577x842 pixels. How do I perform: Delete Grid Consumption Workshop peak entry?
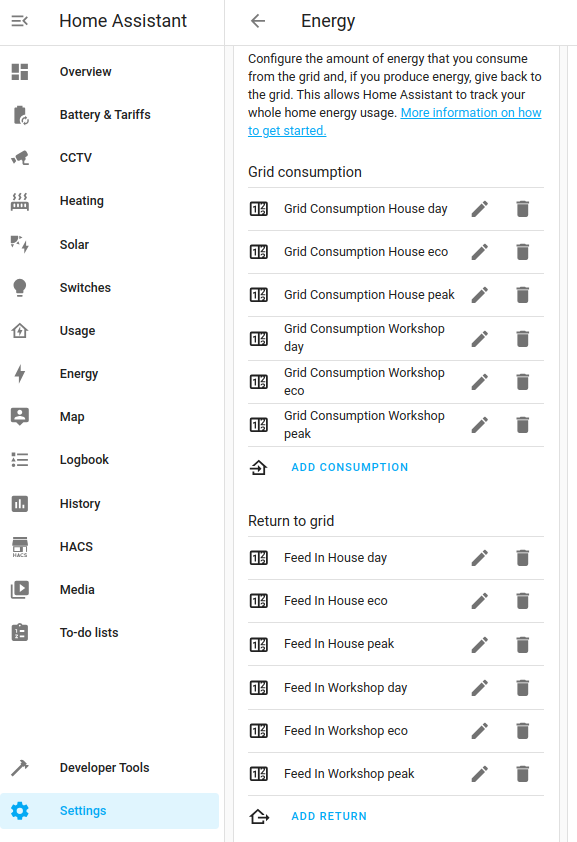[523, 425]
